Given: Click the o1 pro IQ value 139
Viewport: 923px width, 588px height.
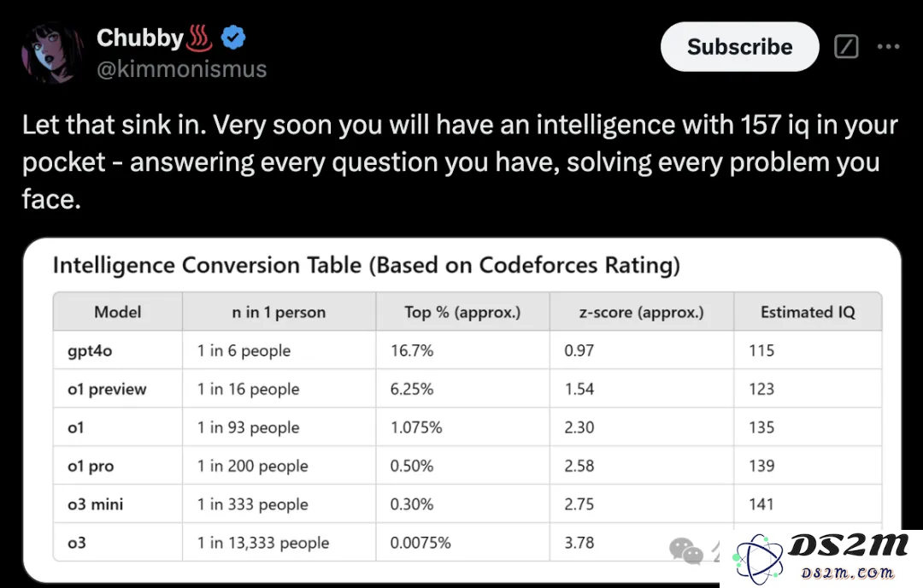Looking at the screenshot, I should point(761,466).
